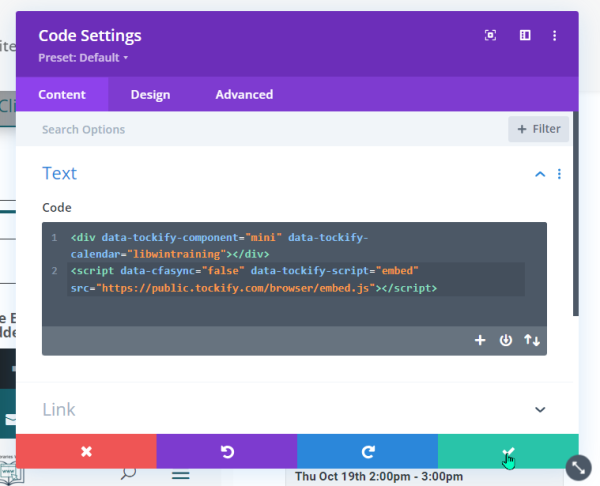Click the Text section heading
This screenshot has height=486, width=600.
pyautogui.click(x=59, y=173)
